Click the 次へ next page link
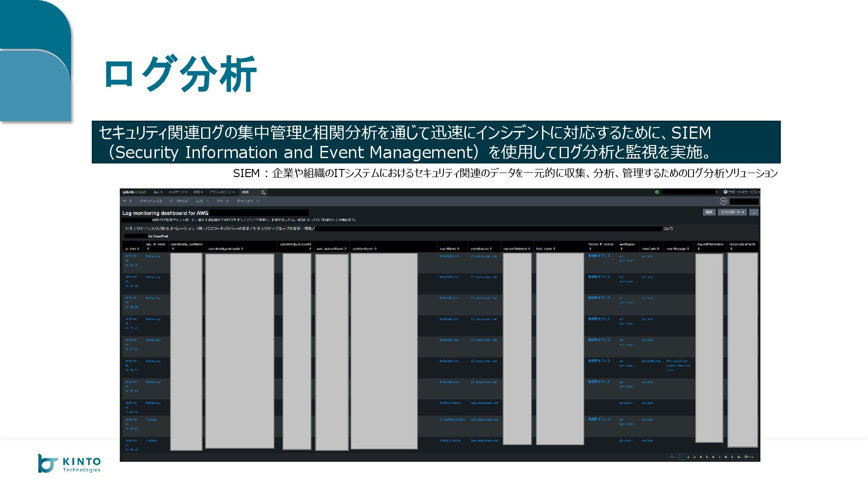The image size is (868, 488). coord(749,457)
